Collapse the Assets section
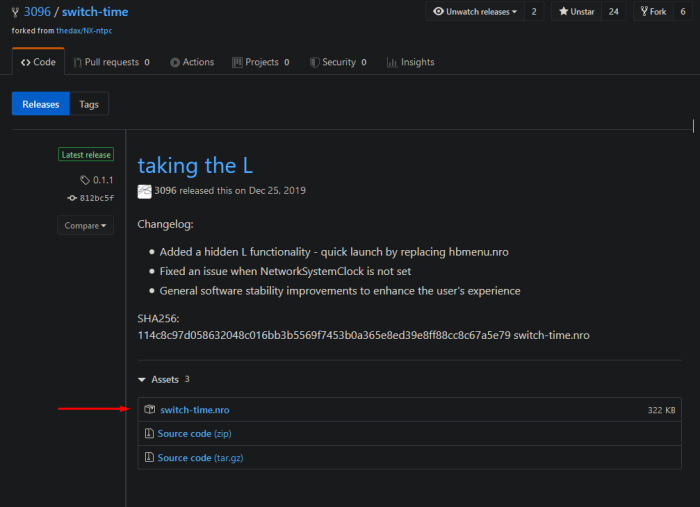The width and height of the screenshot is (700, 507). (163, 379)
